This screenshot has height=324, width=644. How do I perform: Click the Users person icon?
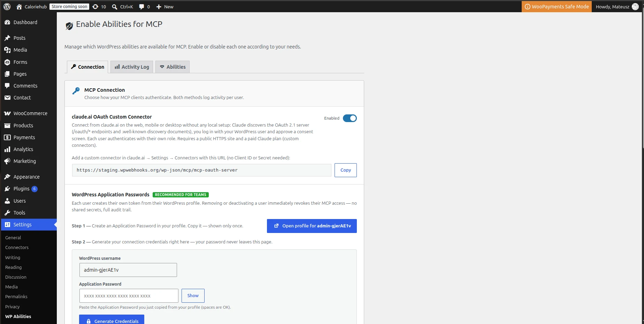pos(7,201)
